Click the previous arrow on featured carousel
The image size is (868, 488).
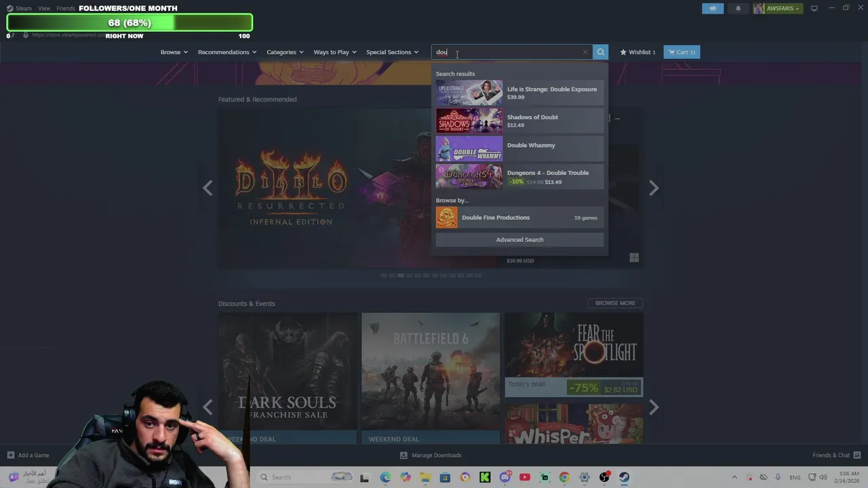(x=208, y=188)
